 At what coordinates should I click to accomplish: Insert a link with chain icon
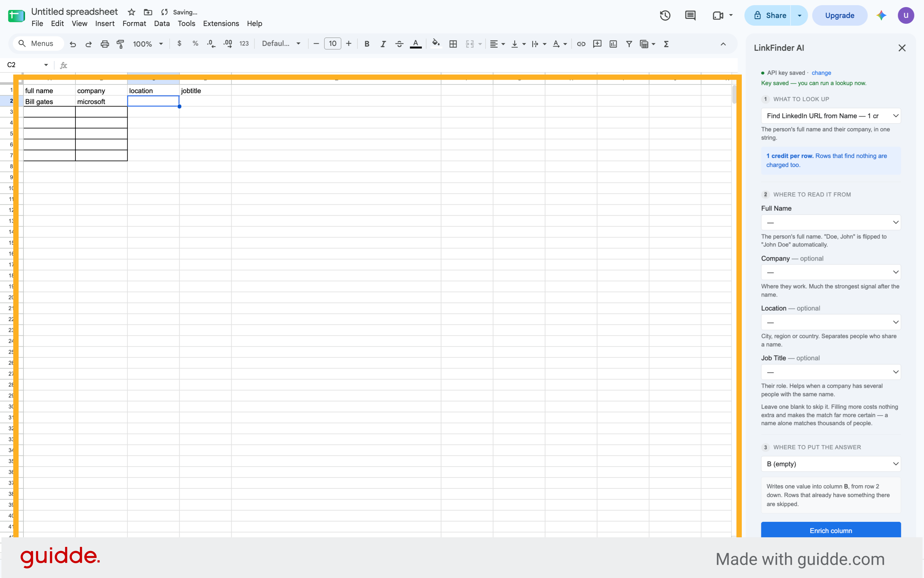pyautogui.click(x=581, y=44)
